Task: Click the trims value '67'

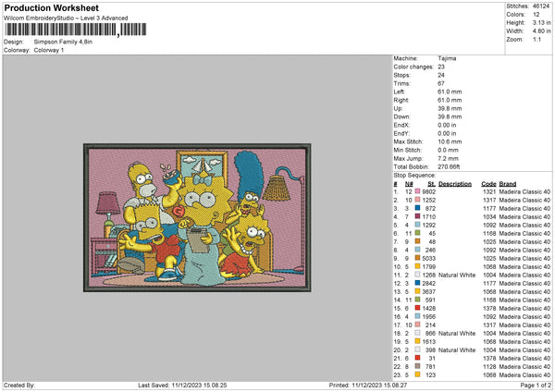Action: click(441, 83)
